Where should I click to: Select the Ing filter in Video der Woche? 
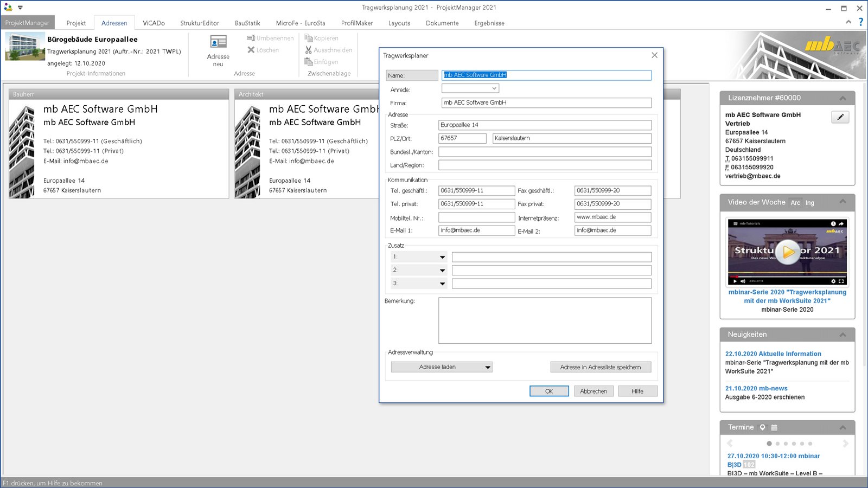click(x=810, y=203)
